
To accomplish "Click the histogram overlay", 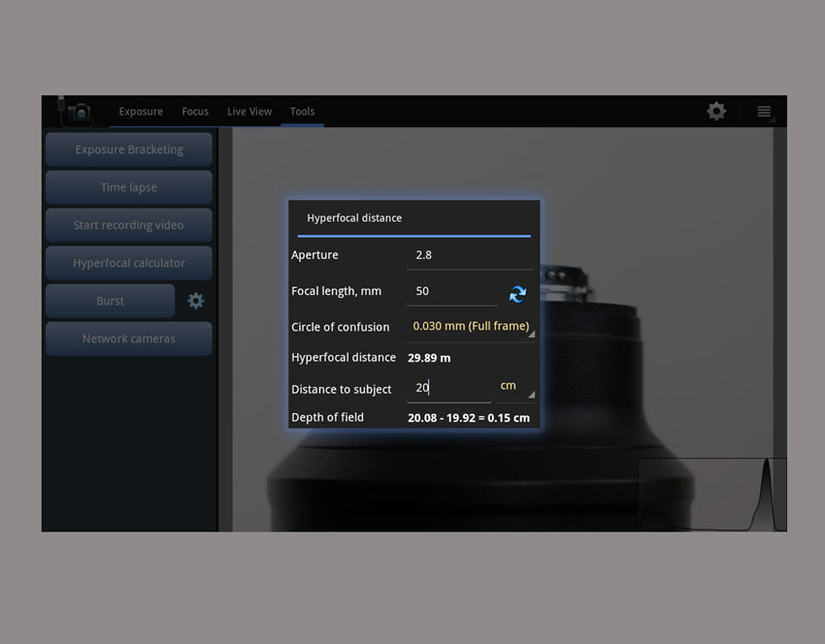I will [x=711, y=495].
